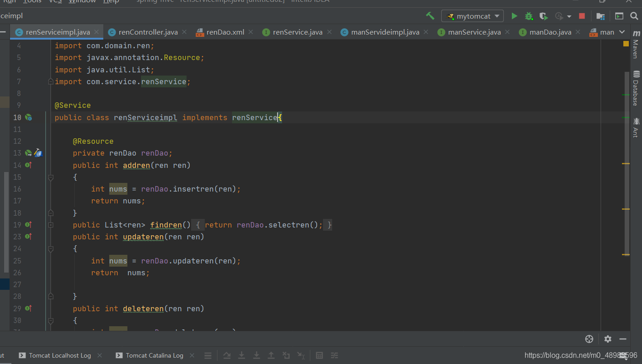Open Search Everywhere magnifier icon
Screen dimensions: 642x364
point(634,16)
